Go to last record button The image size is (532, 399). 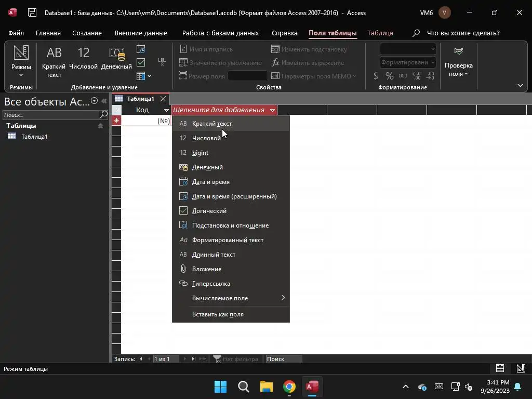pyautogui.click(x=193, y=358)
